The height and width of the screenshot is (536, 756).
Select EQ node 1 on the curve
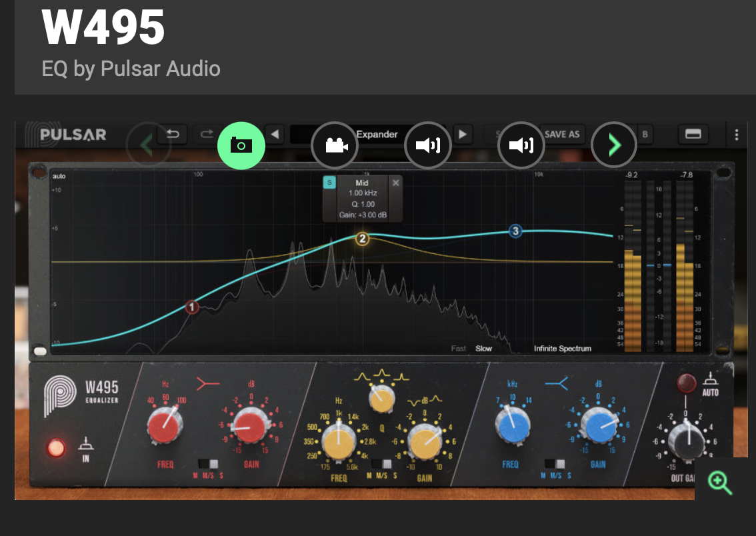[192, 307]
